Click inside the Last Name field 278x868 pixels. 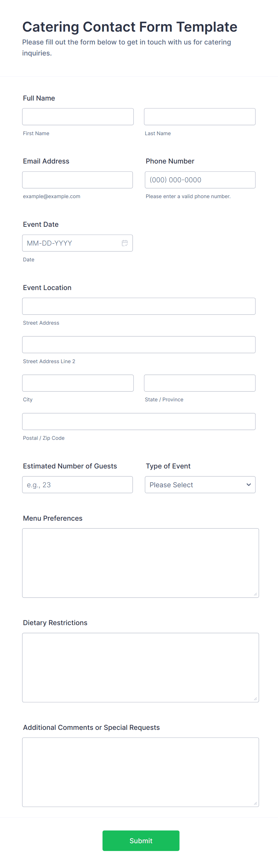pos(199,116)
